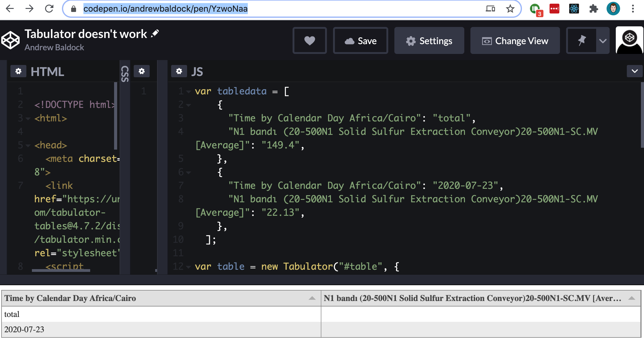Select the collapsed CSS panel label
Viewport: 644px width, 358px height.
125,74
